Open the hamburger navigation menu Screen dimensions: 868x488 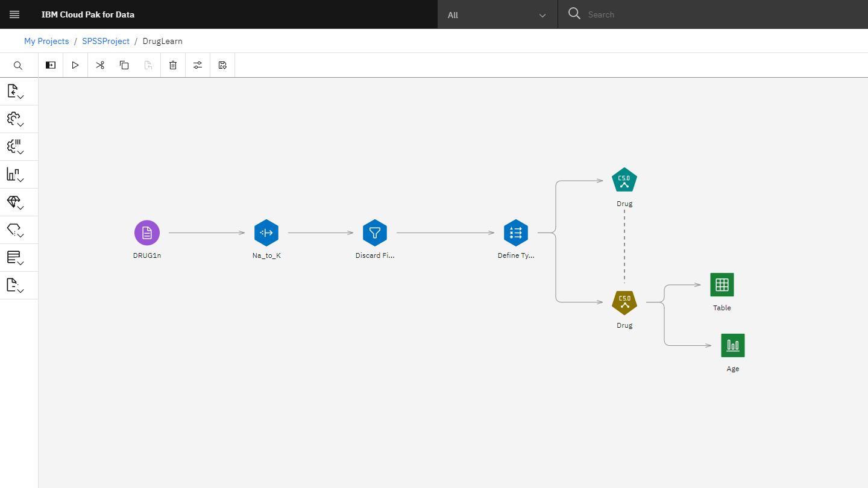[x=14, y=14]
